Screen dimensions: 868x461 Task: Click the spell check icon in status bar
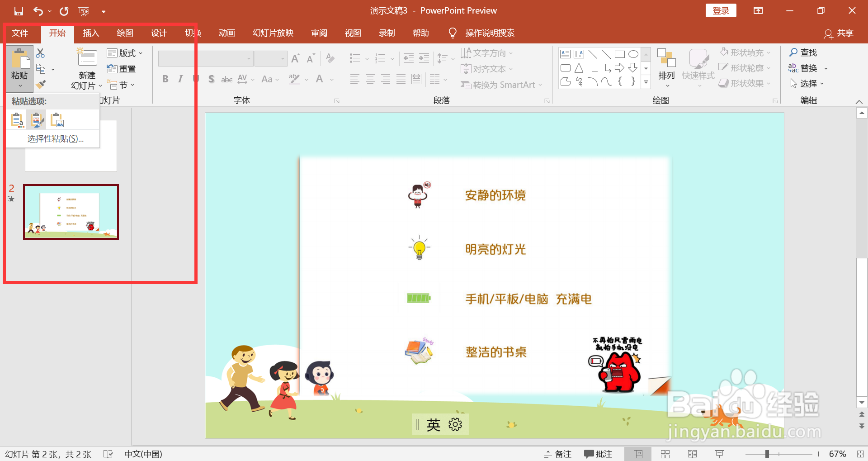[108, 454]
